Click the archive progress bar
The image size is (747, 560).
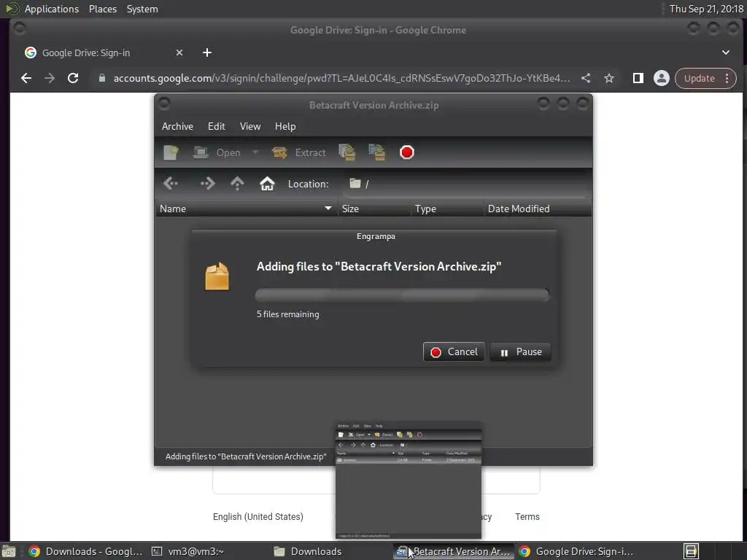tap(402, 295)
